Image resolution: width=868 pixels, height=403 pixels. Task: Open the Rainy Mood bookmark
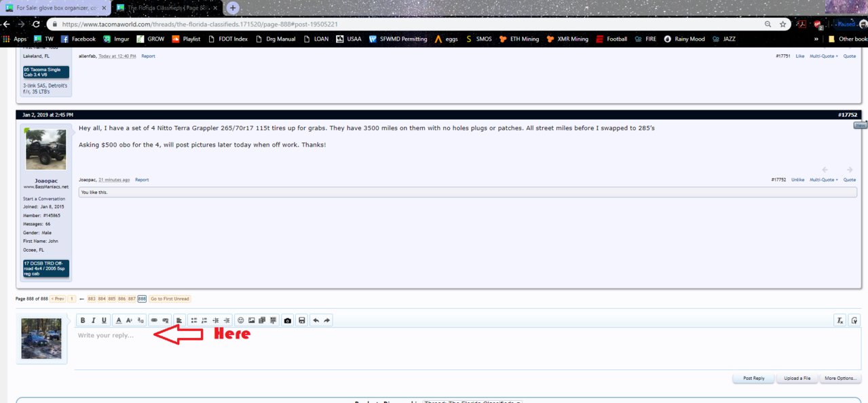coord(684,39)
